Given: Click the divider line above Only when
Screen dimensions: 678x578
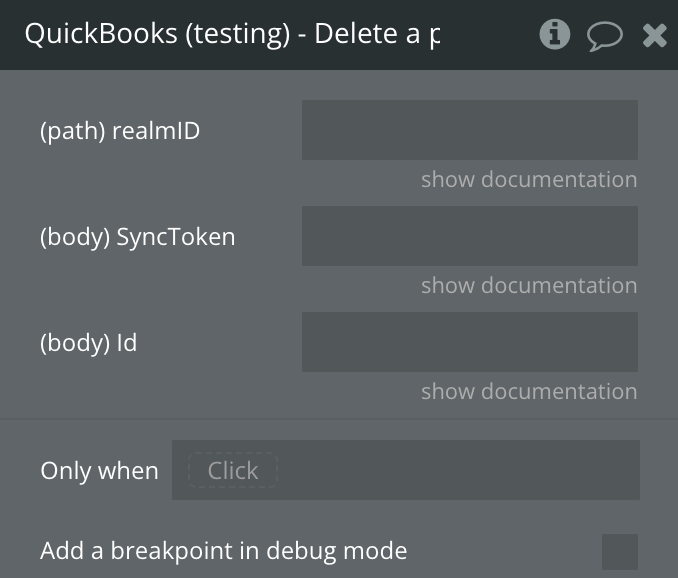Looking at the screenshot, I should coord(339,420).
